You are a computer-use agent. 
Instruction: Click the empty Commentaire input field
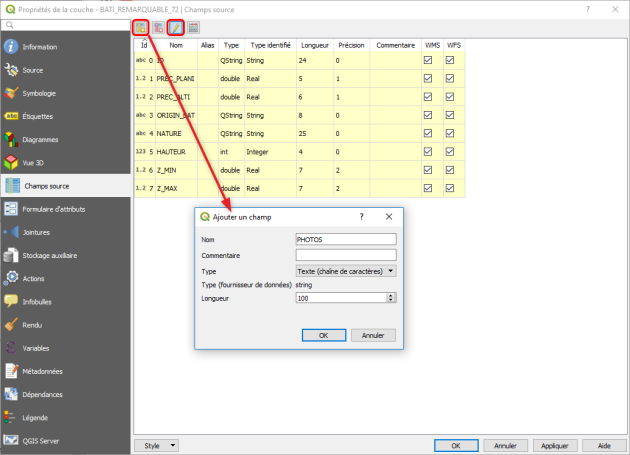346,255
